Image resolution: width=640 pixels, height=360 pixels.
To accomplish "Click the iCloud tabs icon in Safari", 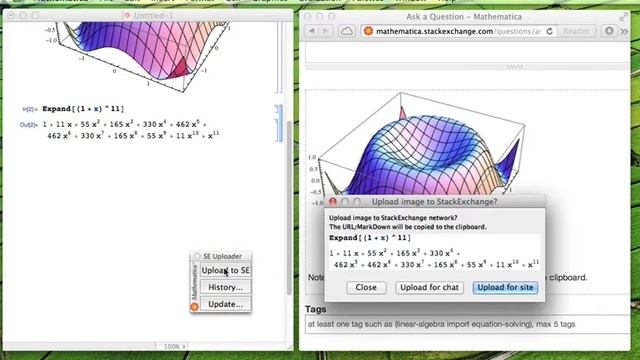I will 347,31.
